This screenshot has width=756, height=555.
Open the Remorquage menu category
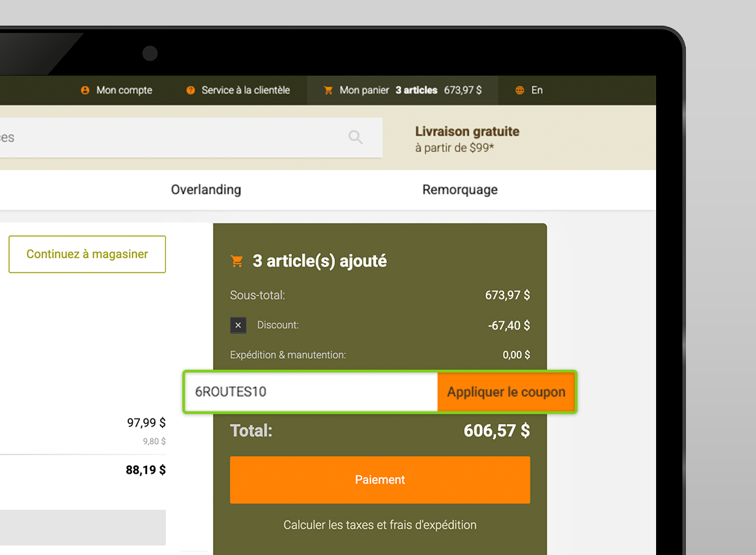[460, 189]
